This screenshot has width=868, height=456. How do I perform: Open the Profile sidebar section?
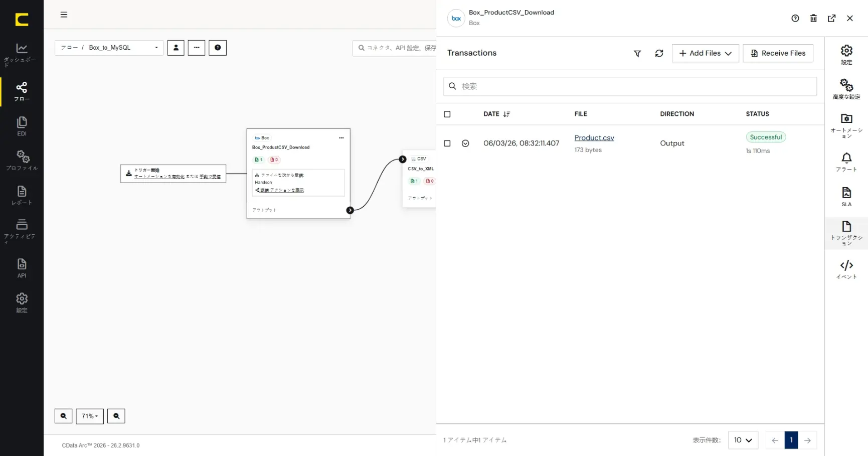tap(22, 160)
